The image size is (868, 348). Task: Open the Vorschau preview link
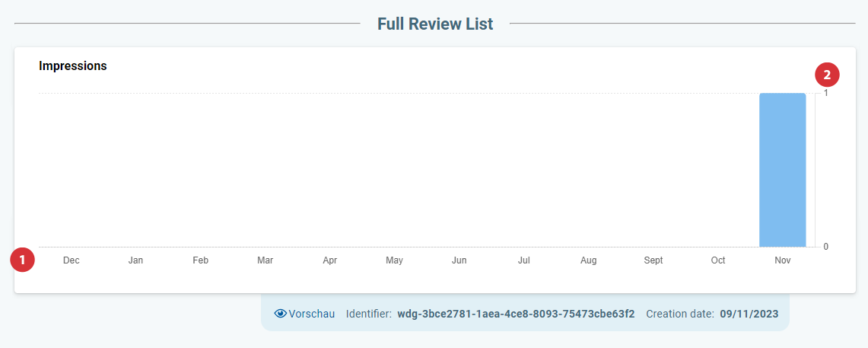pos(305,314)
